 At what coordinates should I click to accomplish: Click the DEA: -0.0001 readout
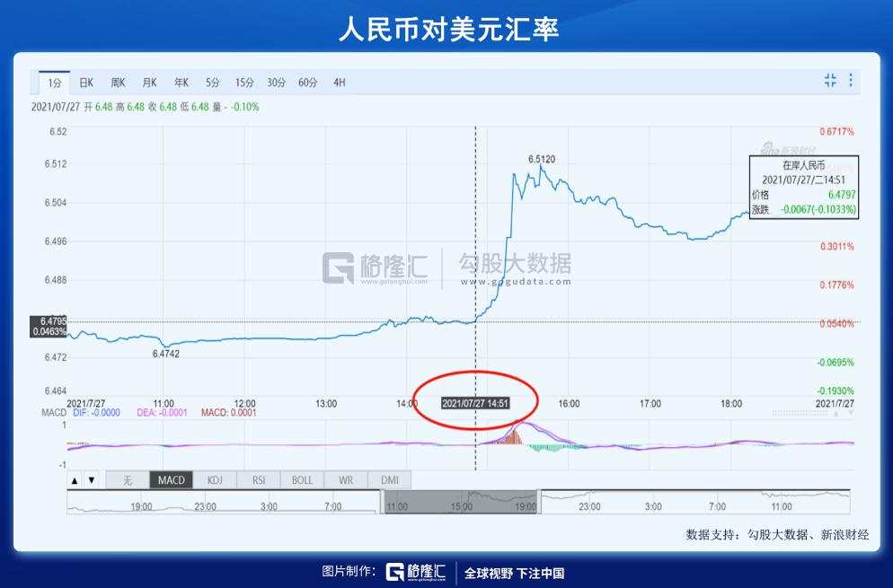pos(162,413)
